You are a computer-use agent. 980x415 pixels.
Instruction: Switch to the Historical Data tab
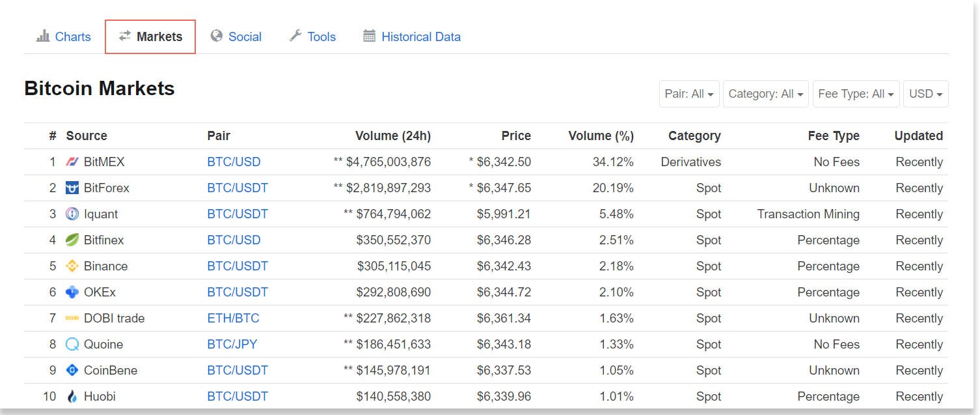click(420, 36)
